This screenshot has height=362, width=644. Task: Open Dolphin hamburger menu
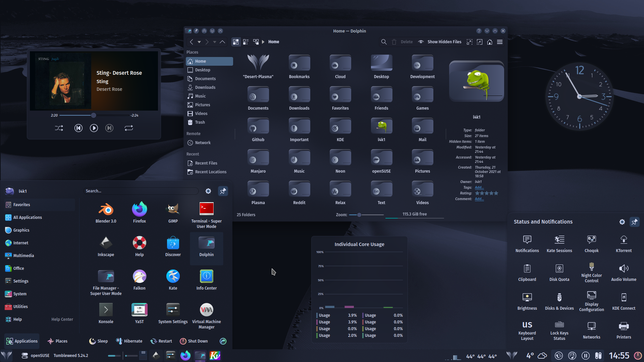pos(500,42)
